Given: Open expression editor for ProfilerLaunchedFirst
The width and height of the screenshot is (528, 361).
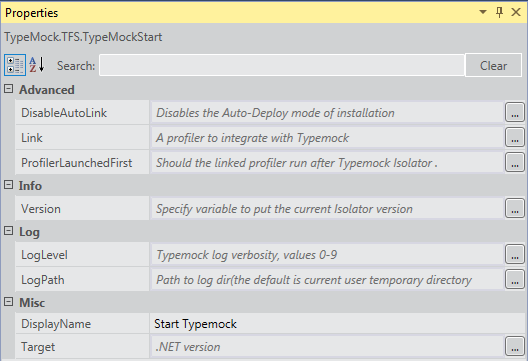Looking at the screenshot, I should (515, 162).
